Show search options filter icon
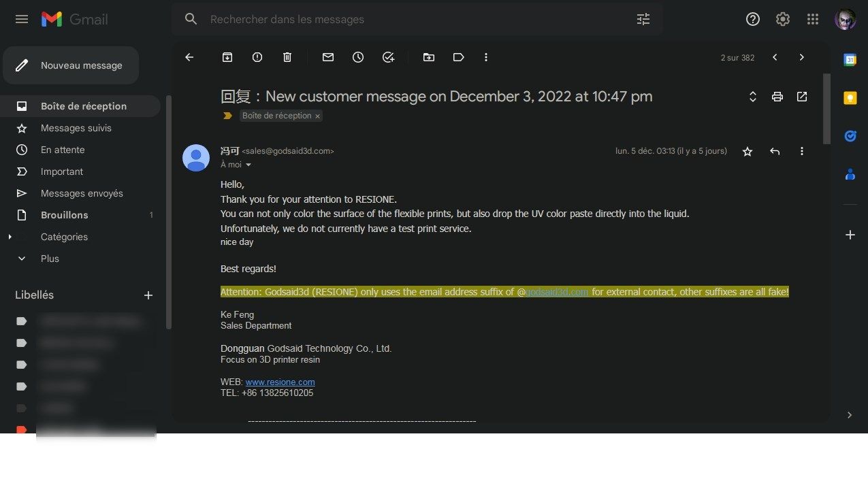 pos(643,19)
